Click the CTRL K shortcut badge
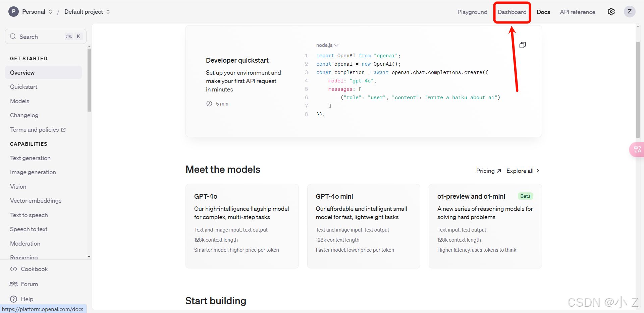The image size is (644, 313). click(73, 37)
